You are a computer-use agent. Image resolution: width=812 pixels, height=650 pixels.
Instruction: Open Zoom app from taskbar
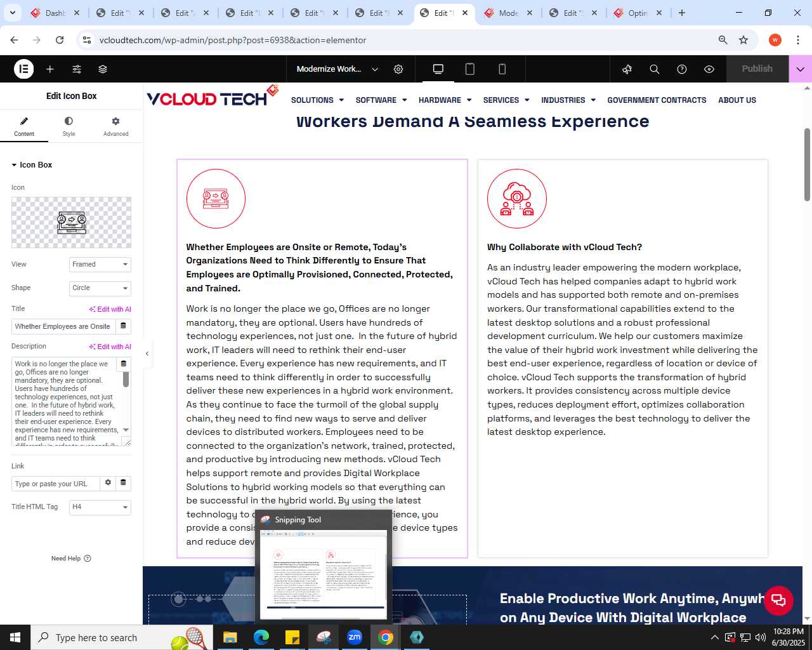[x=355, y=637]
